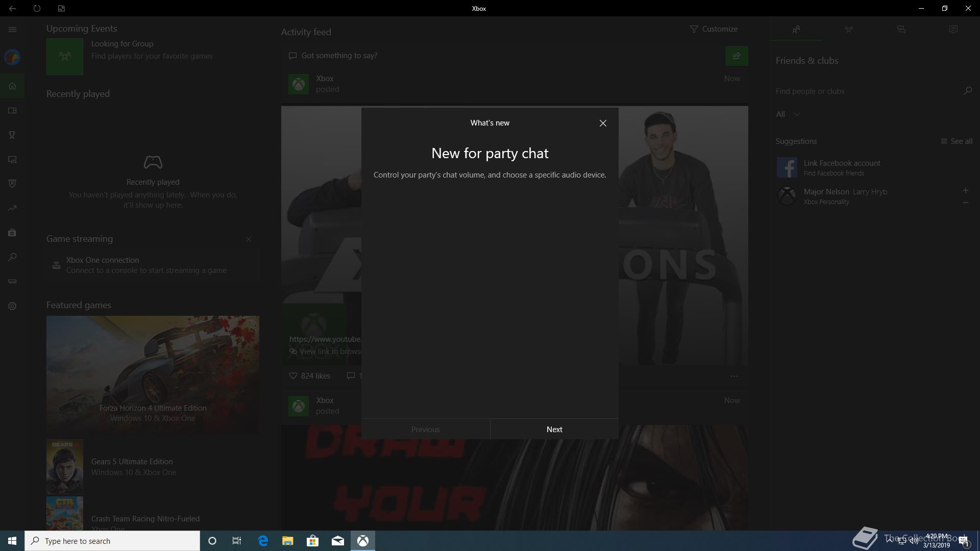Image resolution: width=980 pixels, height=551 pixels.
Task: Close the What's new dialog
Action: [603, 123]
